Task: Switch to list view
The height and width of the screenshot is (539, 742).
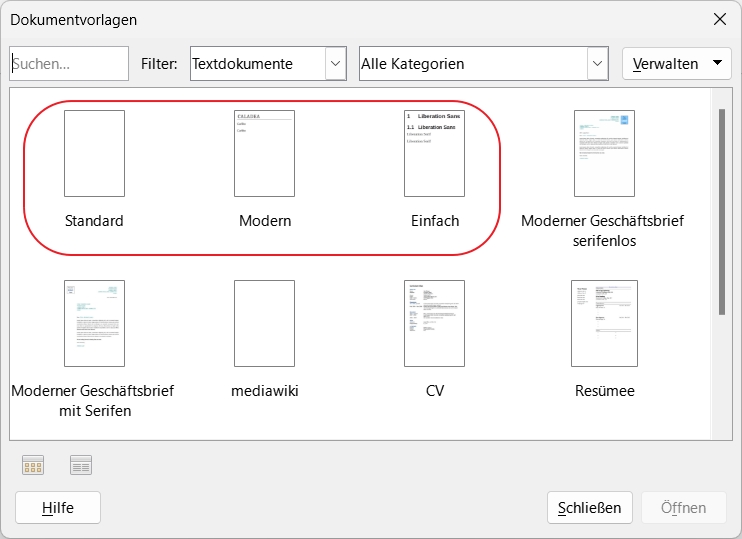Action: (82, 465)
